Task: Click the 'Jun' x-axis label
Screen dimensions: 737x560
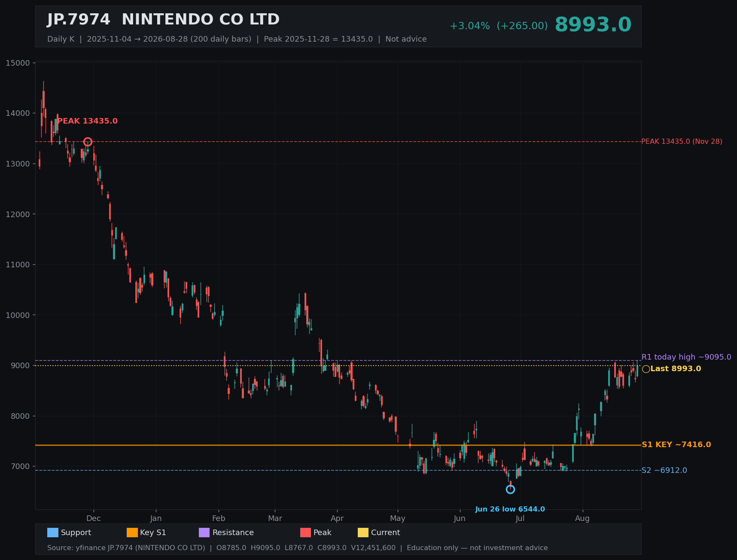Action: pyautogui.click(x=460, y=518)
